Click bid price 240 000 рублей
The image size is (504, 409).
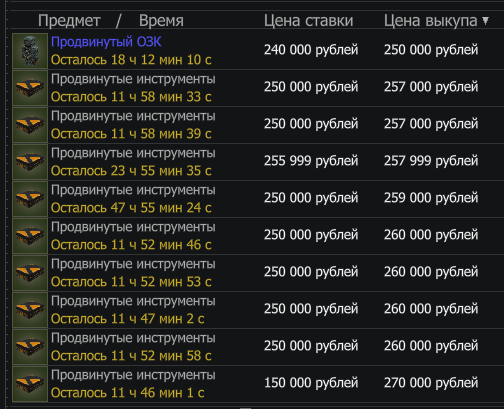(311, 50)
